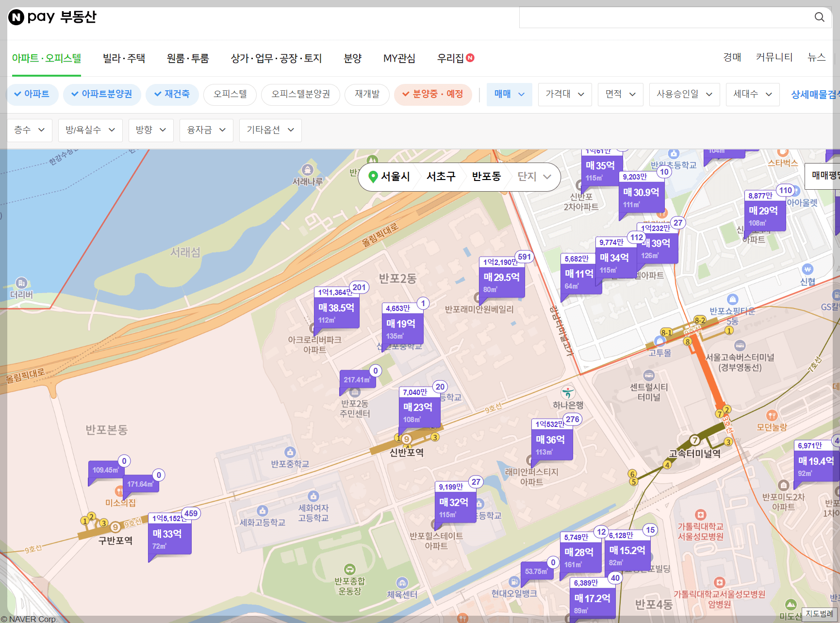Open the 커뮤니티 link
Image resolution: width=840 pixels, height=623 pixels.
click(774, 57)
